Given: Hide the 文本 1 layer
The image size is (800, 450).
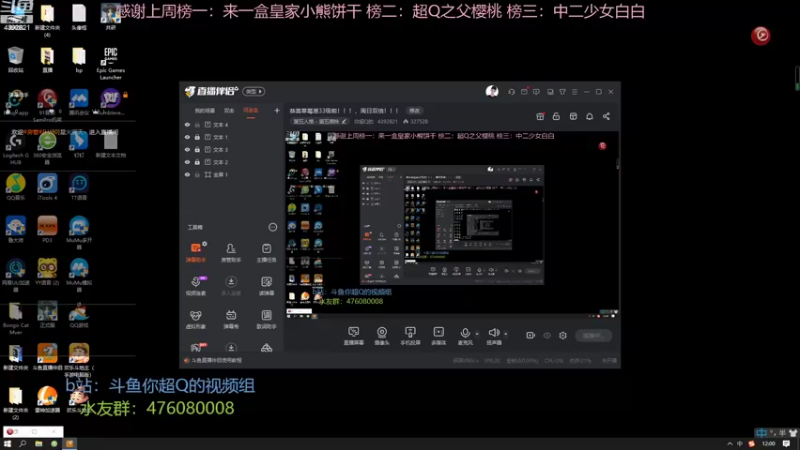Looking at the screenshot, I should (187, 137).
